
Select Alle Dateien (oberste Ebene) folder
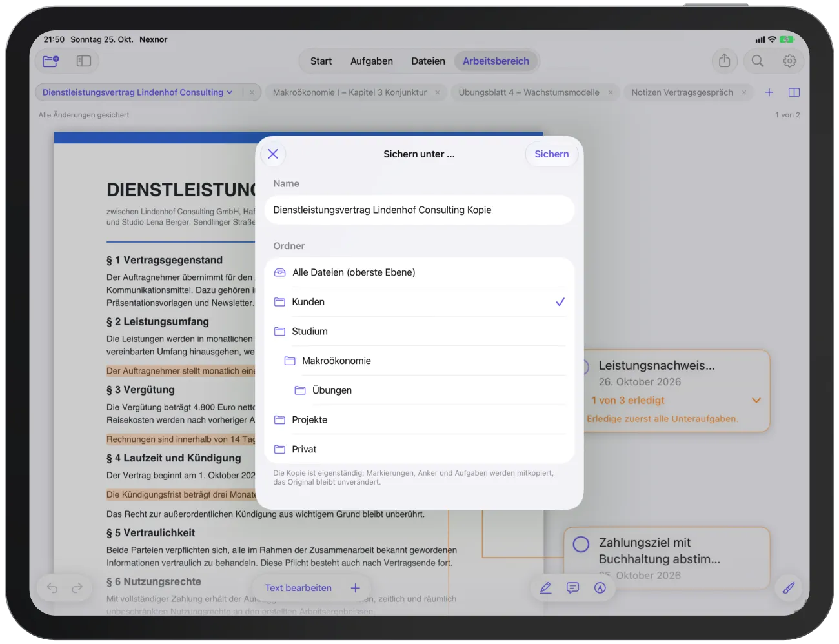(x=419, y=272)
